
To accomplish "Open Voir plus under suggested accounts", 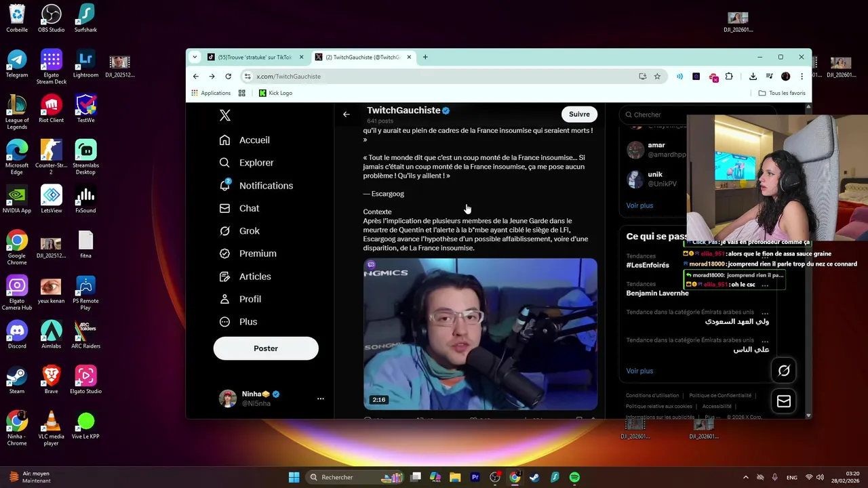I will (x=639, y=205).
